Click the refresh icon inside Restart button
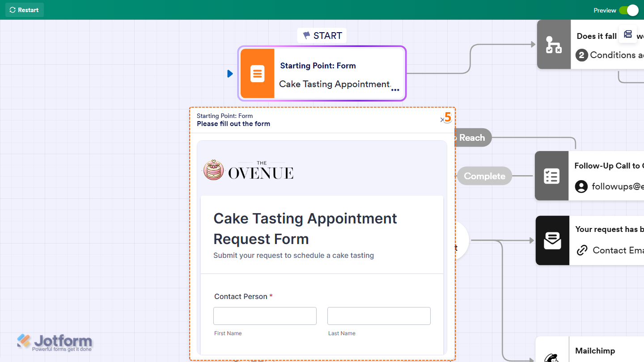Image resolution: width=644 pixels, height=362 pixels. [13, 10]
